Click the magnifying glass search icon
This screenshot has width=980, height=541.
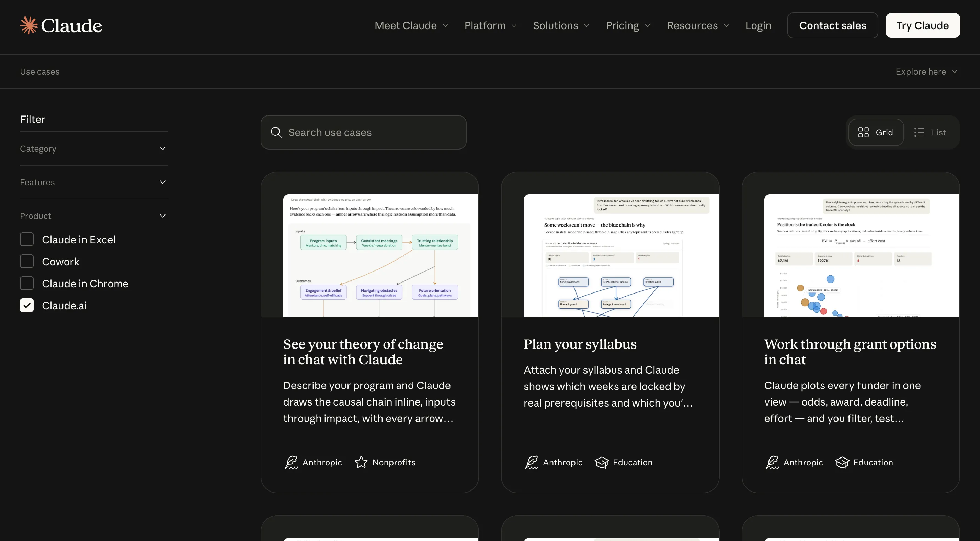tap(276, 132)
